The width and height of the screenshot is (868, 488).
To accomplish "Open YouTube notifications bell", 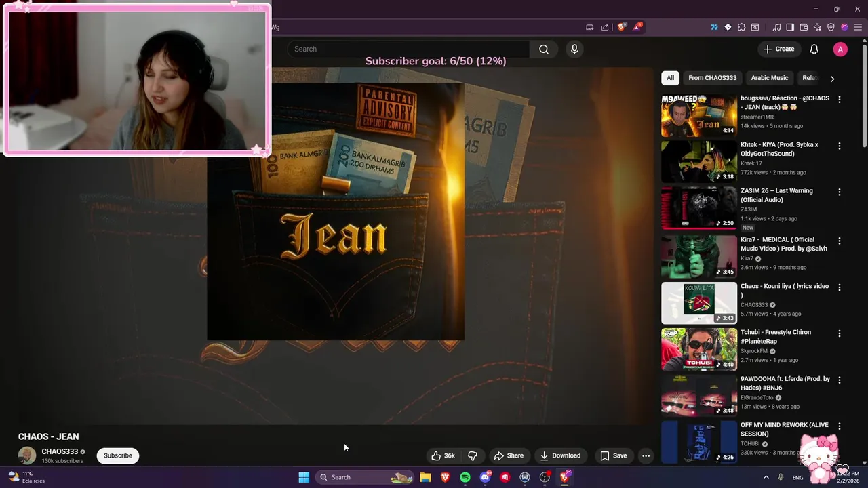I will 814,49.
